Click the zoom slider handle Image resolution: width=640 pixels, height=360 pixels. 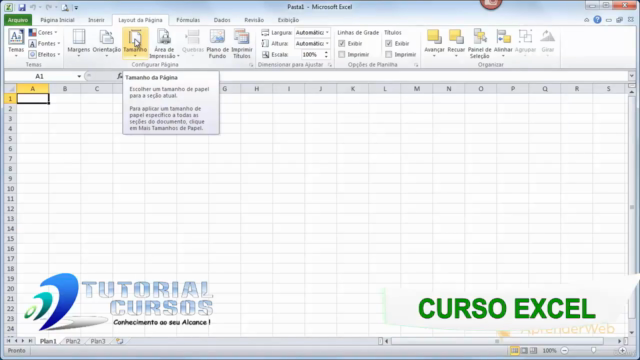(593, 351)
